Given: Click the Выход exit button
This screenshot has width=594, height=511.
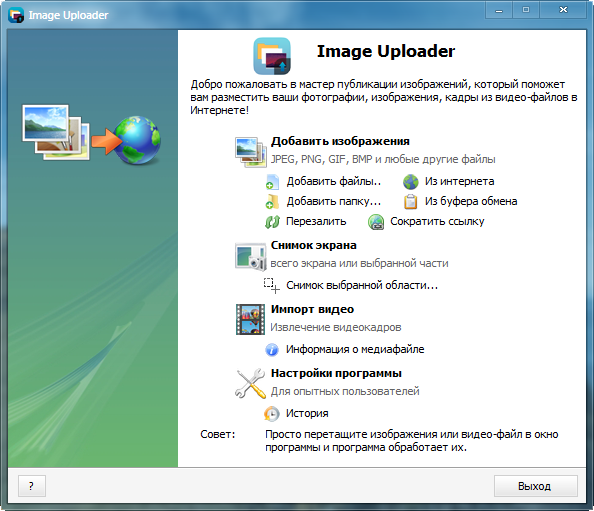Looking at the screenshot, I should tap(536, 486).
